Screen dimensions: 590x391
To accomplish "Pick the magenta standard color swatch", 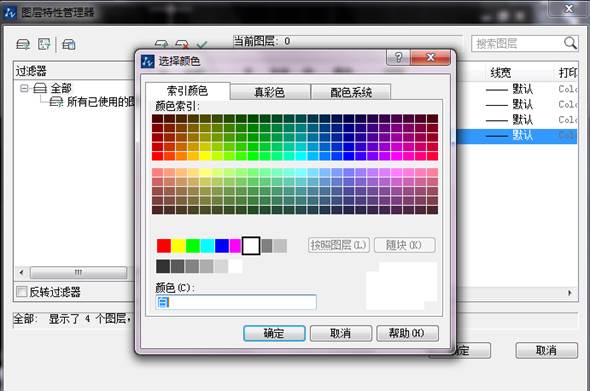I will click(235, 246).
